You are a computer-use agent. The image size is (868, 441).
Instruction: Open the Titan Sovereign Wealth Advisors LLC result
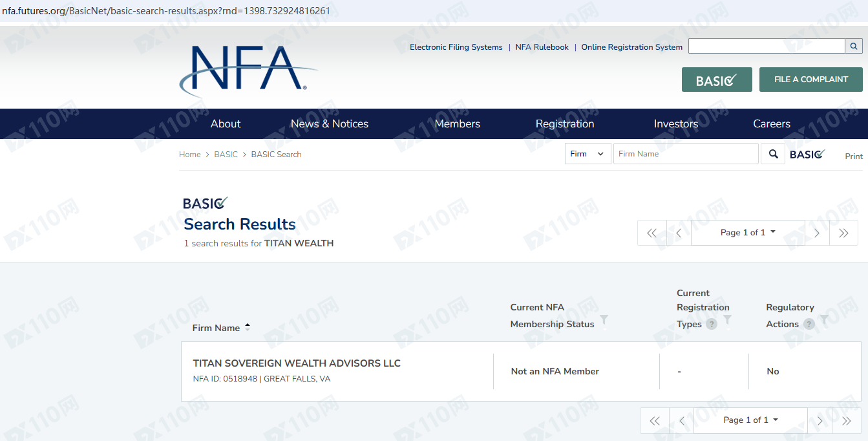click(297, 363)
